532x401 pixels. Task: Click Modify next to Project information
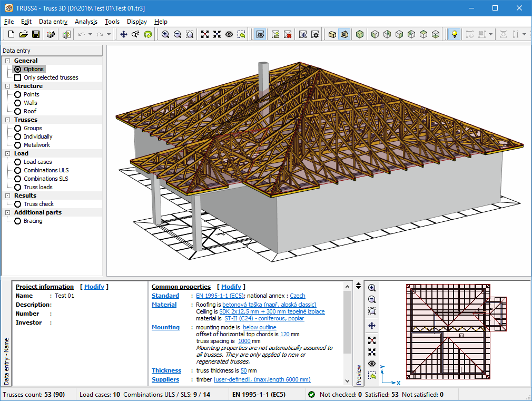94,286
